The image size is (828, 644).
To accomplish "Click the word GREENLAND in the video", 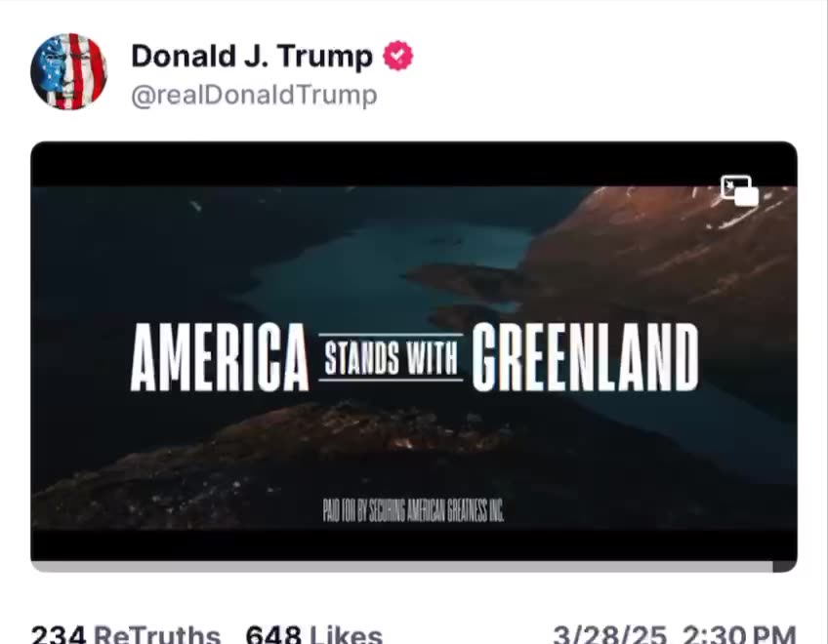I will [585, 357].
